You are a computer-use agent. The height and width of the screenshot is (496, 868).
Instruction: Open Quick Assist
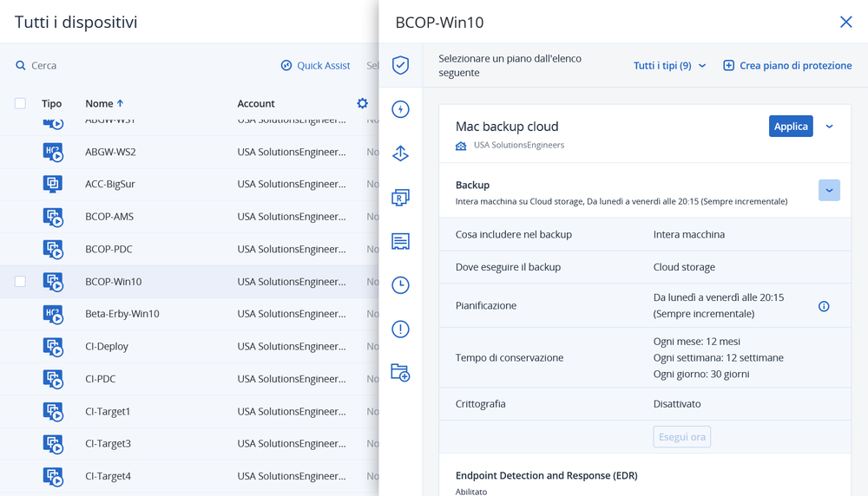click(315, 66)
